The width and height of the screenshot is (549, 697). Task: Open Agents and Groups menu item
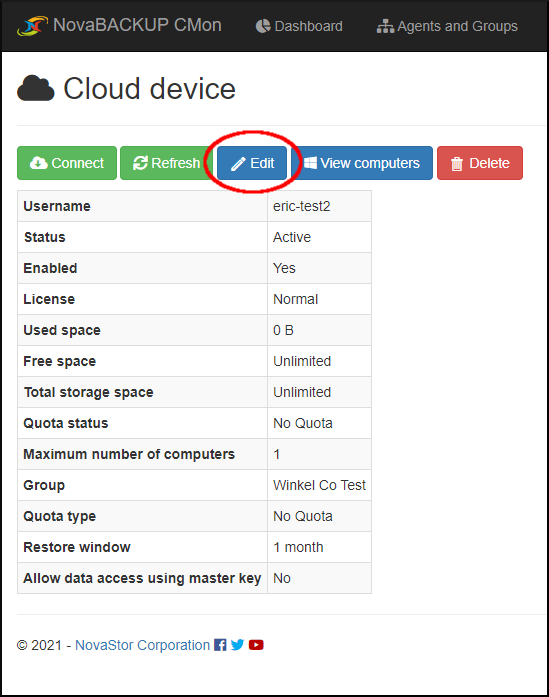[x=447, y=26]
